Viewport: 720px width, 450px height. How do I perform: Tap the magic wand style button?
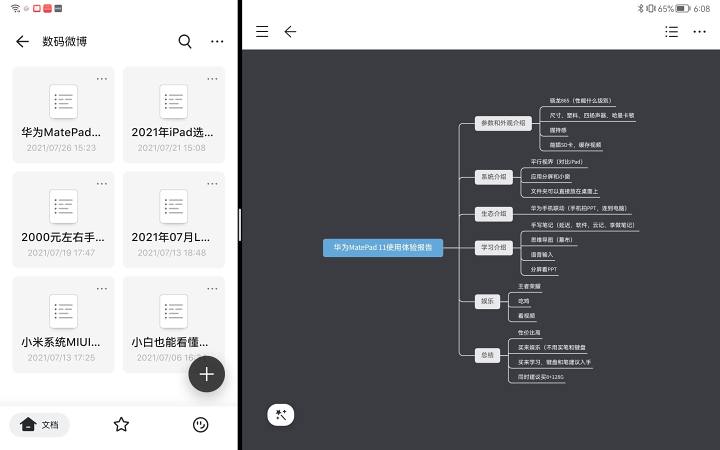pos(281,415)
